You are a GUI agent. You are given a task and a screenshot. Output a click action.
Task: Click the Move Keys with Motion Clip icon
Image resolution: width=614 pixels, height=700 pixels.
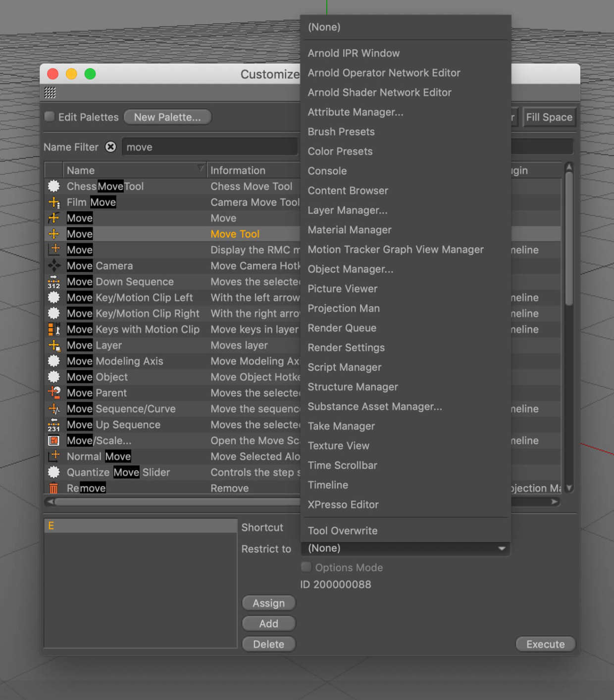coord(53,329)
